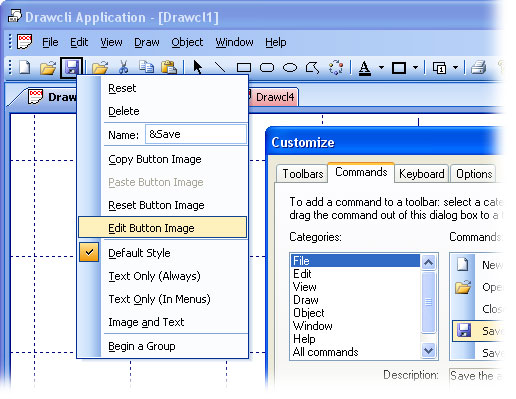Click the Paste clipboard toolbar icon
Image resolution: width=516 pixels, height=399 pixels.
(169, 67)
